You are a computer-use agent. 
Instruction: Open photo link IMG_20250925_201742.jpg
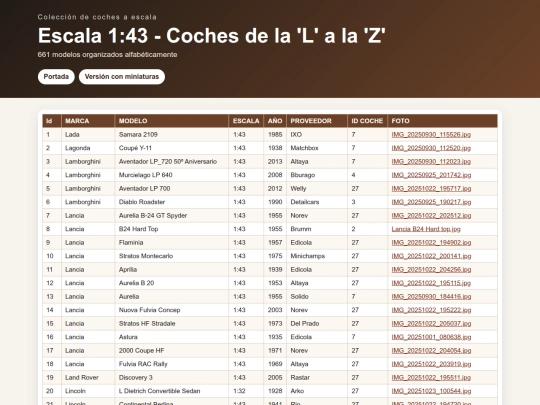431,175
